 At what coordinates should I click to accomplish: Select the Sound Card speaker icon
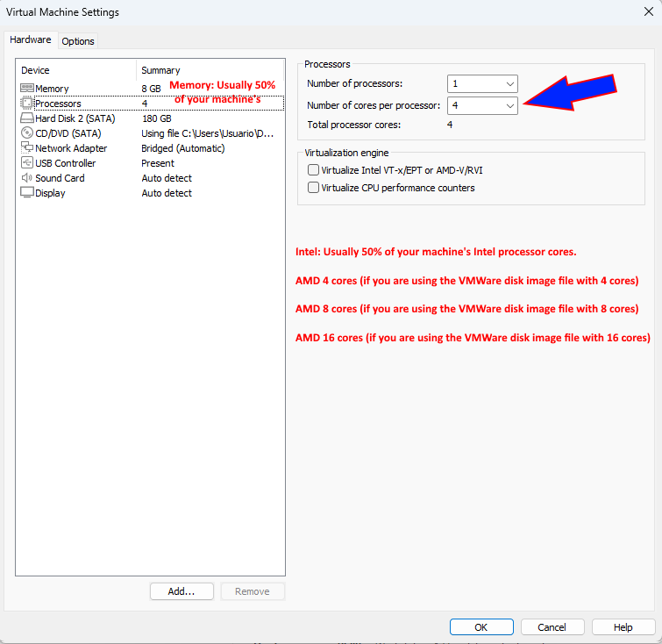26,178
